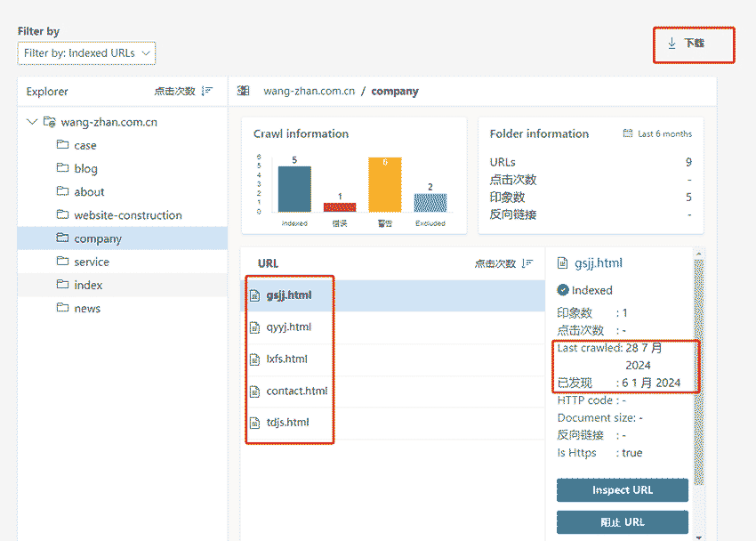
Task: Click the contact.html file icon
Action: (x=255, y=392)
